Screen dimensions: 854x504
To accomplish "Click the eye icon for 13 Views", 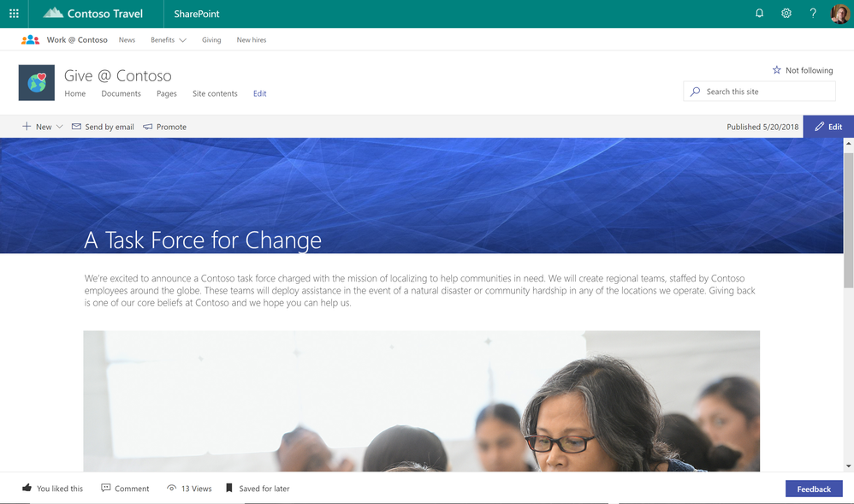I will 171,489.
